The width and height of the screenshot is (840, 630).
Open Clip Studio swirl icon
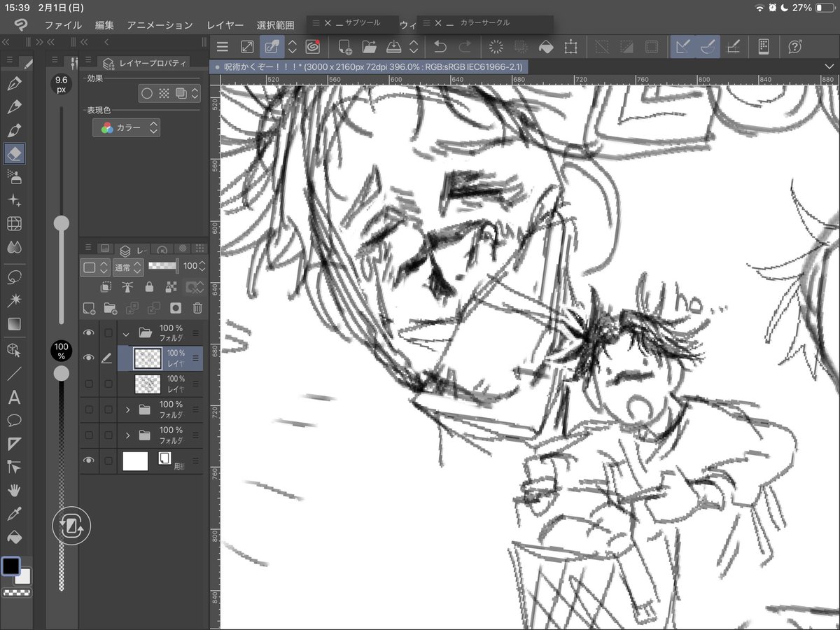[x=312, y=47]
